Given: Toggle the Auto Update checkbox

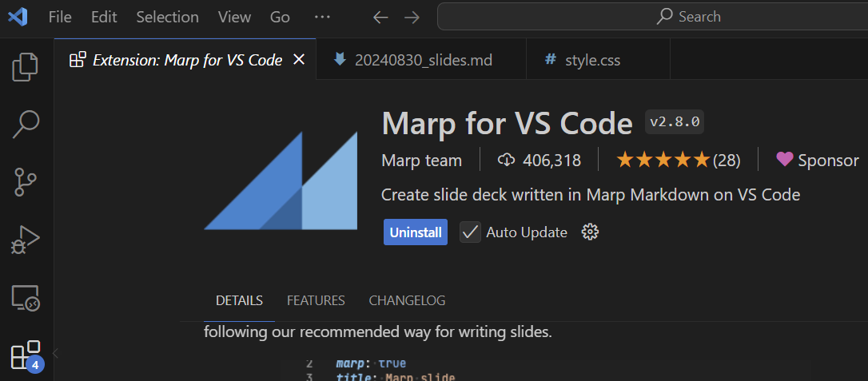Looking at the screenshot, I should (470, 232).
